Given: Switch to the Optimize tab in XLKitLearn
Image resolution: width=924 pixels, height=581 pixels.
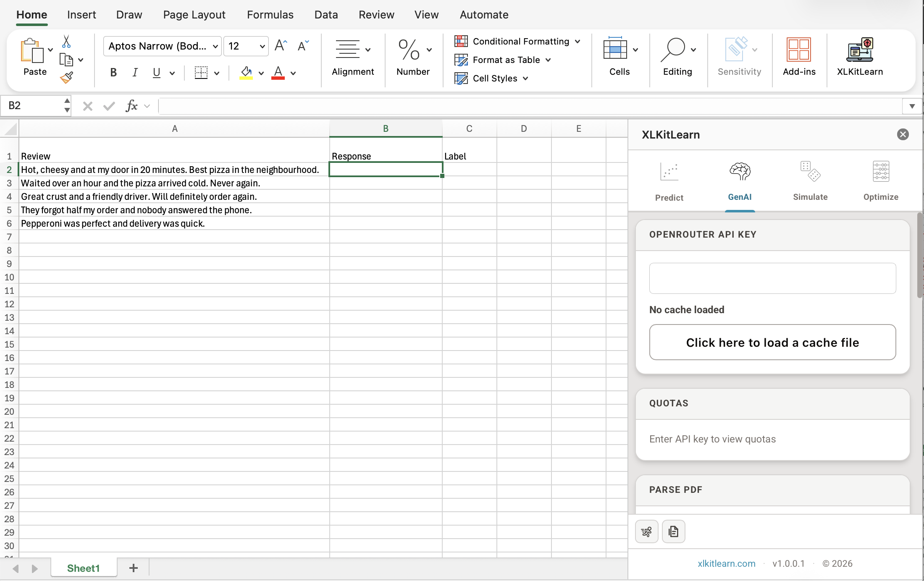Looking at the screenshot, I should tap(881, 181).
